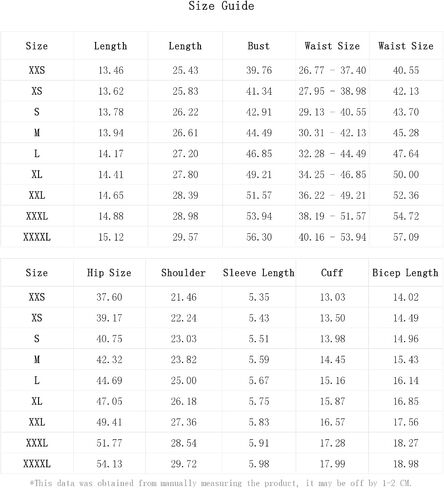Click bicep length value 18.27
Image resolution: width=444 pixels, height=488 pixels.
pyautogui.click(x=406, y=443)
